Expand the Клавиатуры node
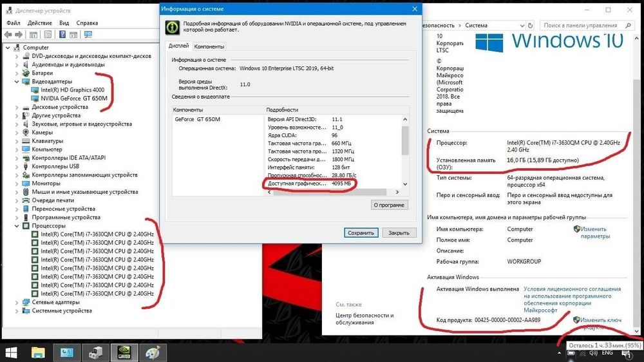644x362 pixels. point(17,141)
